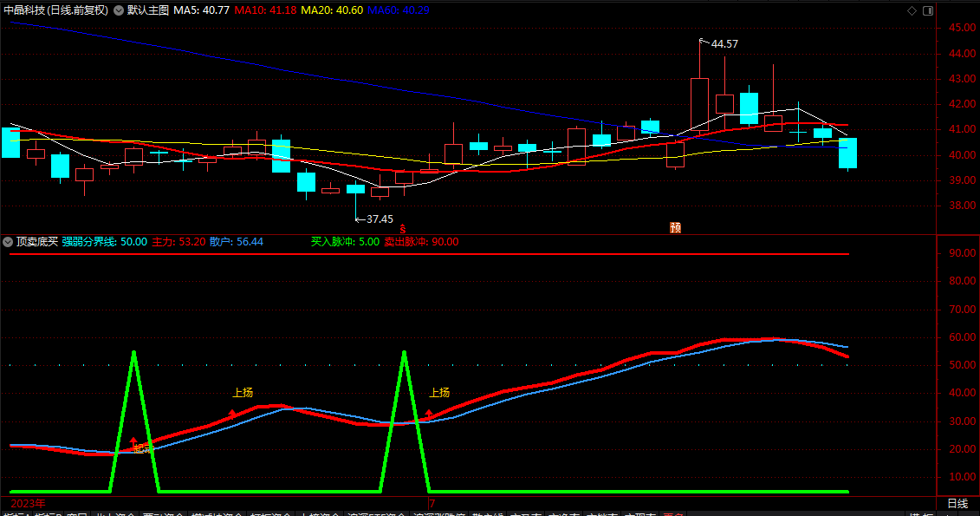Click the red S marker below the candles
This screenshot has height=516, width=980.
tap(403, 230)
